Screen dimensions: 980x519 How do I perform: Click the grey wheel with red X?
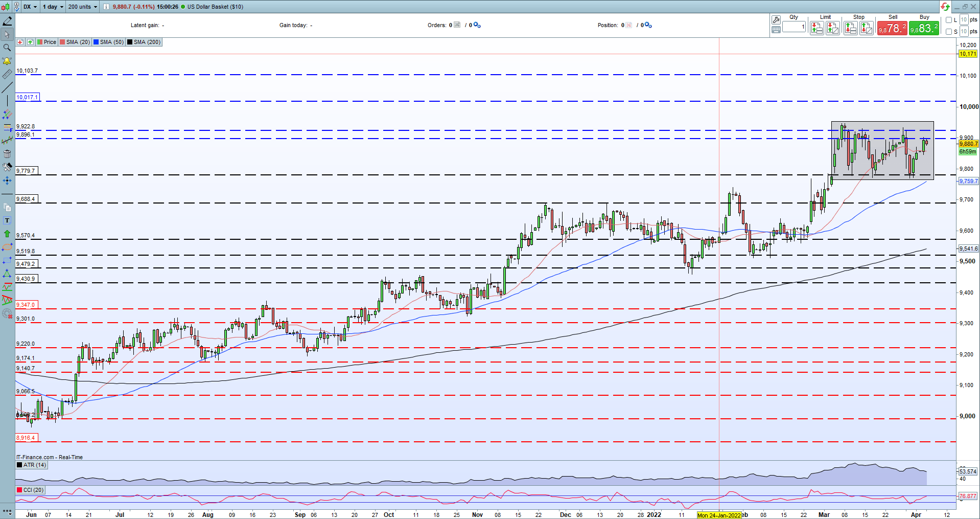pos(7,313)
